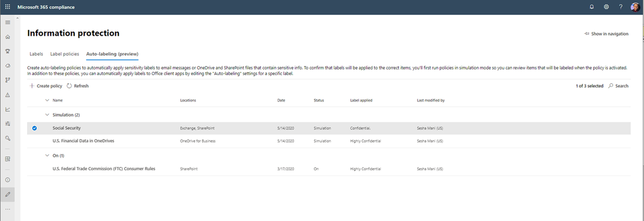Image resolution: width=644 pixels, height=221 pixels.
Task: Click the Confidential label for Social Security
Action: click(x=360, y=128)
